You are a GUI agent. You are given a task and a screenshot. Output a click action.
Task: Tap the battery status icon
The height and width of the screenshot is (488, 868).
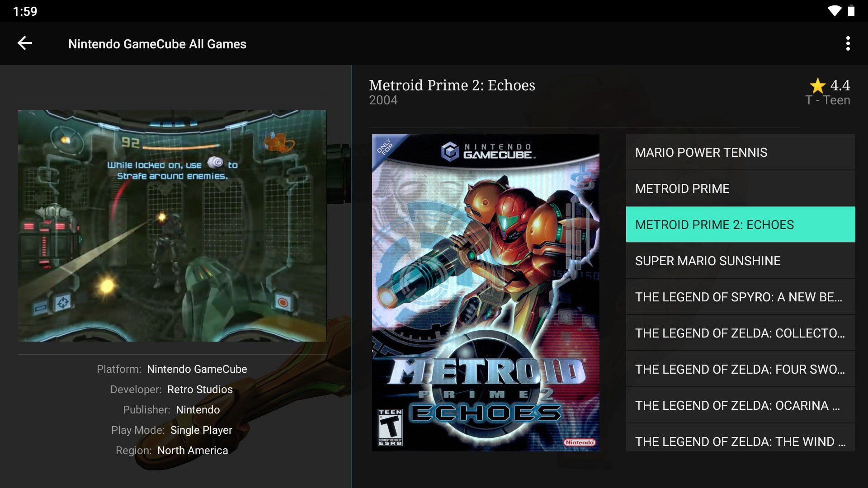[851, 11]
